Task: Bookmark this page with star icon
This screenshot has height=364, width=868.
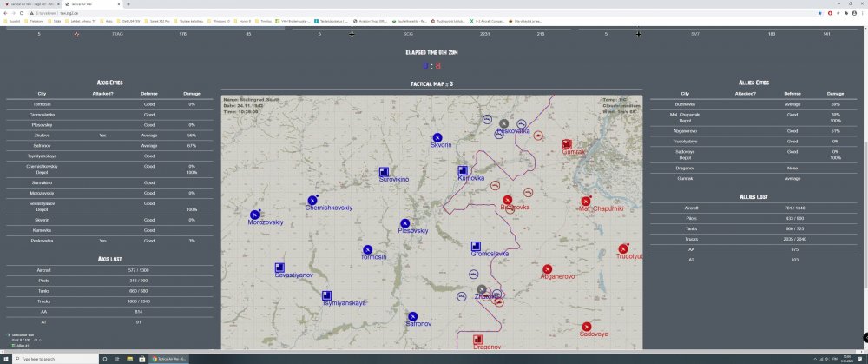Action: (819, 13)
